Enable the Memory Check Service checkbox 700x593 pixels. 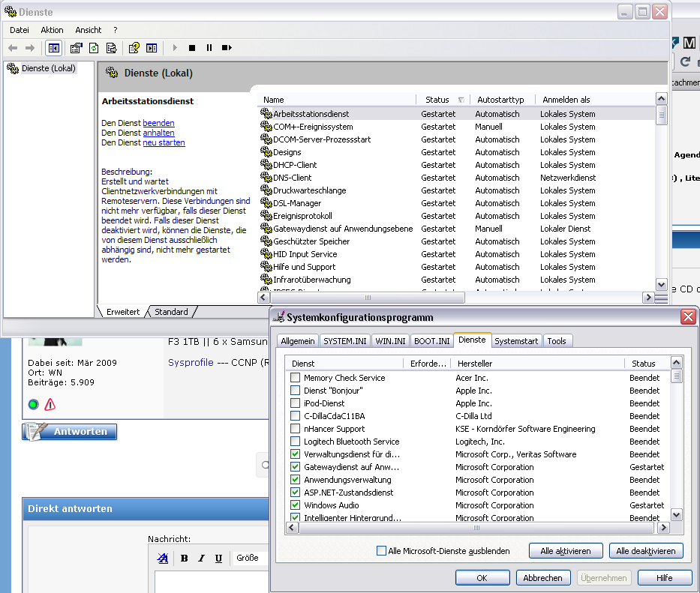(295, 379)
